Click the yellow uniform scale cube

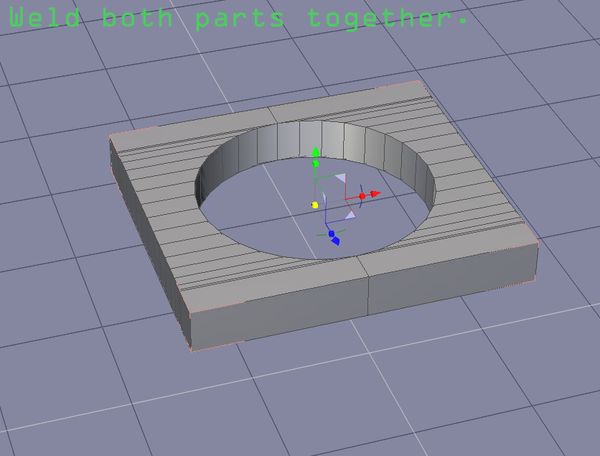point(315,205)
